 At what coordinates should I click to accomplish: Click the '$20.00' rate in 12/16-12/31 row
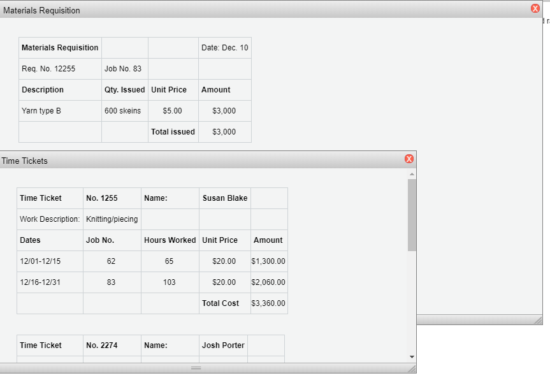[225, 282]
